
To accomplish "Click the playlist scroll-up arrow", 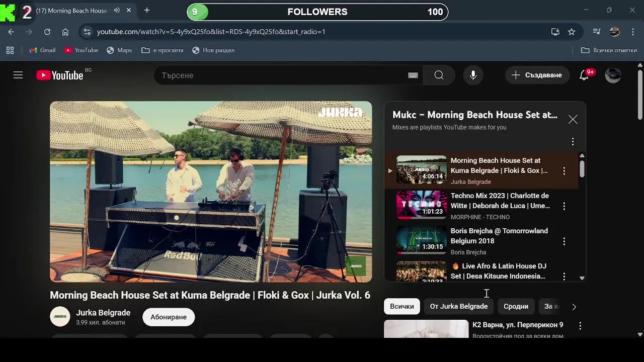I will pos(582,156).
